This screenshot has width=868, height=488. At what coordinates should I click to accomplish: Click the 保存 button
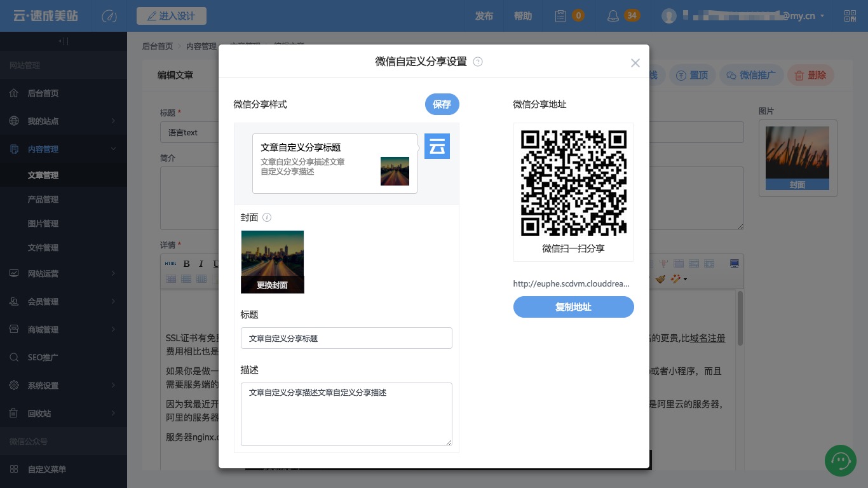[442, 104]
